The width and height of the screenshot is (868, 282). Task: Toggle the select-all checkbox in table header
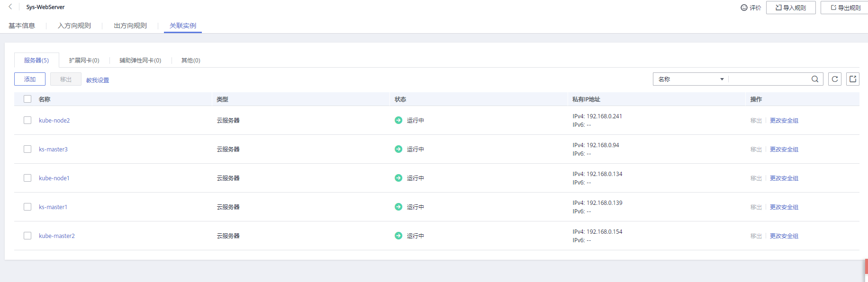pyautogui.click(x=27, y=99)
